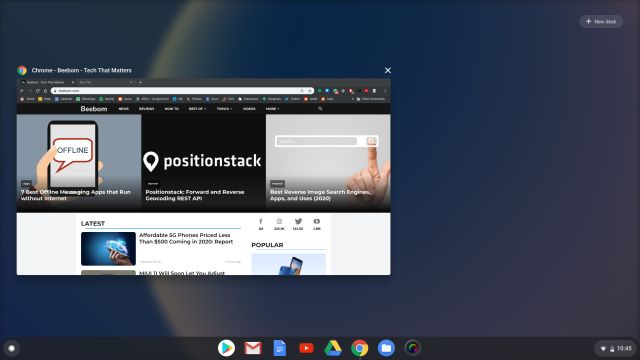Close the Chrome Beebom window preview
Viewport: 640px width, 360px height.
tap(388, 70)
